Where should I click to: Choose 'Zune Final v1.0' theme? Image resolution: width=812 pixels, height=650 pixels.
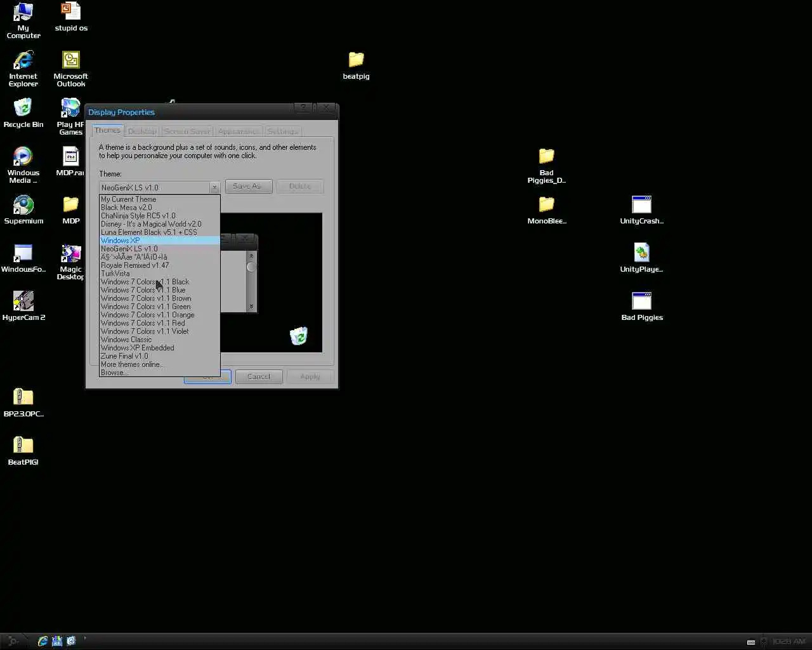[x=160, y=356]
